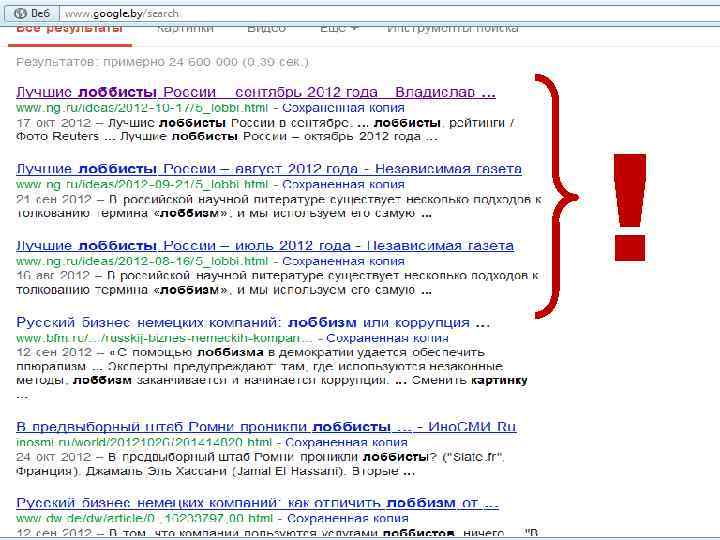
Task: Click the site info globe icon in address bar
Action: point(21,13)
